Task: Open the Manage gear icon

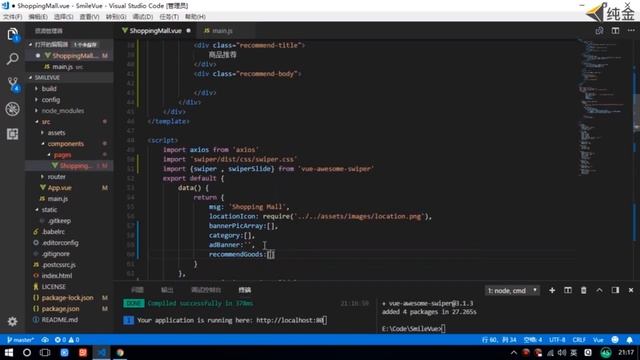Action: [13, 322]
